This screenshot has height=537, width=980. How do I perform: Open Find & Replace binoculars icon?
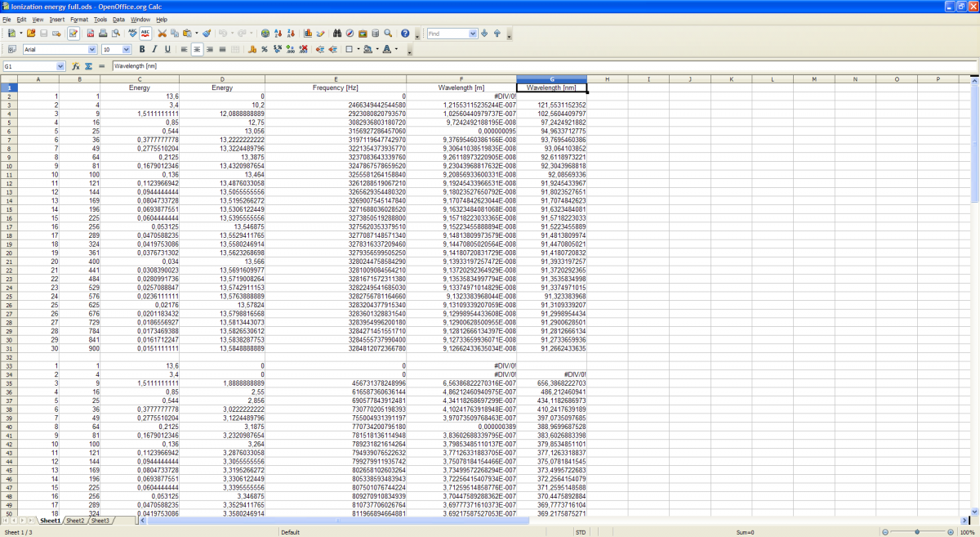[x=337, y=34]
